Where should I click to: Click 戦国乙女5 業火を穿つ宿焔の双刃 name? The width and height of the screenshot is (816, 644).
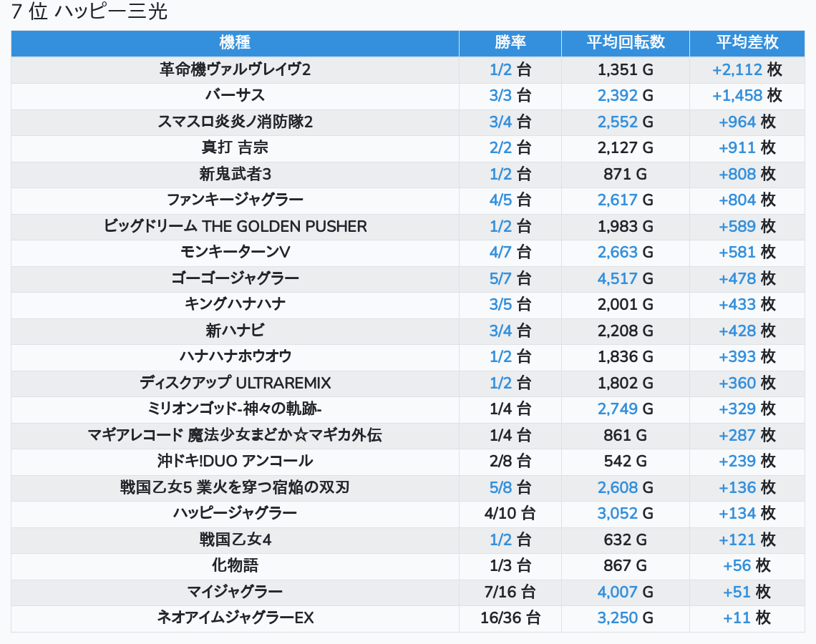point(235,488)
